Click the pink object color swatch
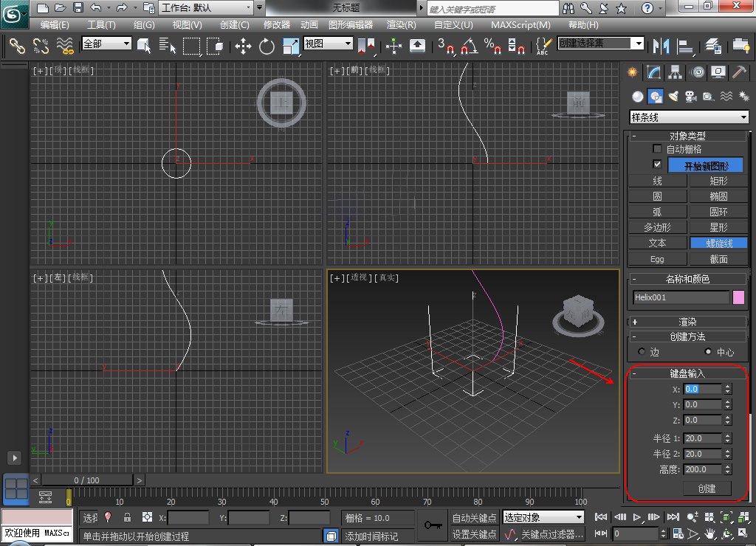 738,297
